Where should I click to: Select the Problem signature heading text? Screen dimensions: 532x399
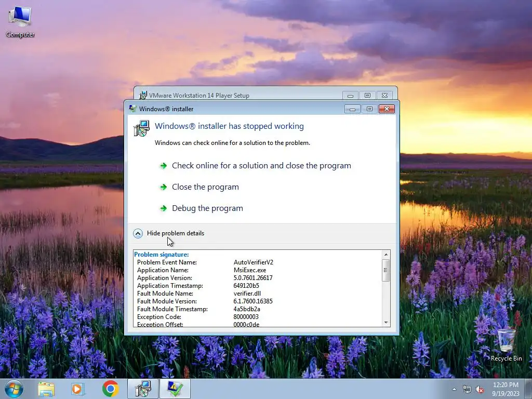coord(162,255)
